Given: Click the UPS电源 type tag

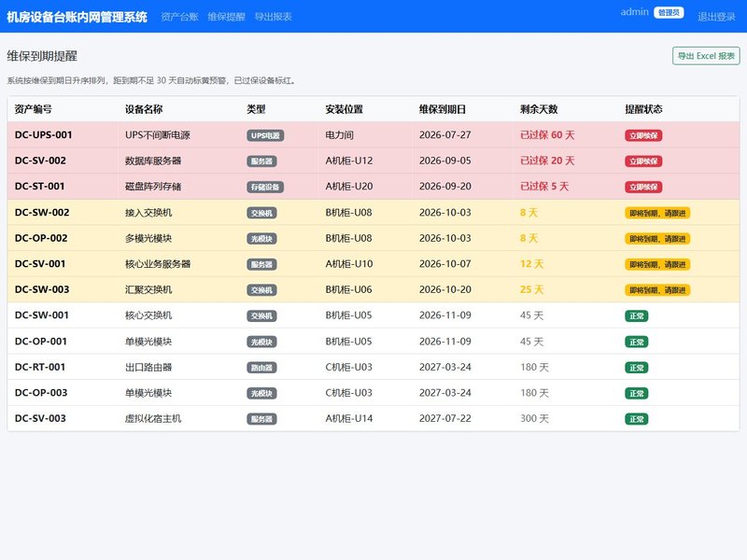Looking at the screenshot, I should point(265,135).
